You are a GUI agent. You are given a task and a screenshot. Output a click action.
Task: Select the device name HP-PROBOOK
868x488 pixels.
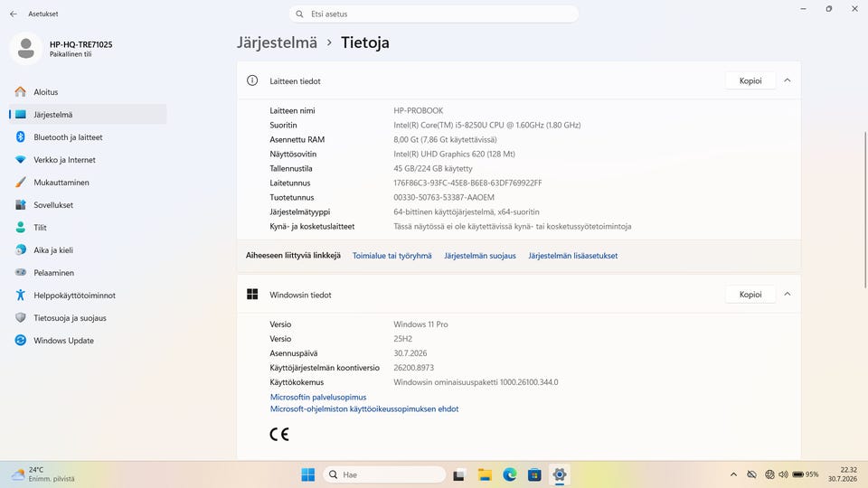click(419, 110)
